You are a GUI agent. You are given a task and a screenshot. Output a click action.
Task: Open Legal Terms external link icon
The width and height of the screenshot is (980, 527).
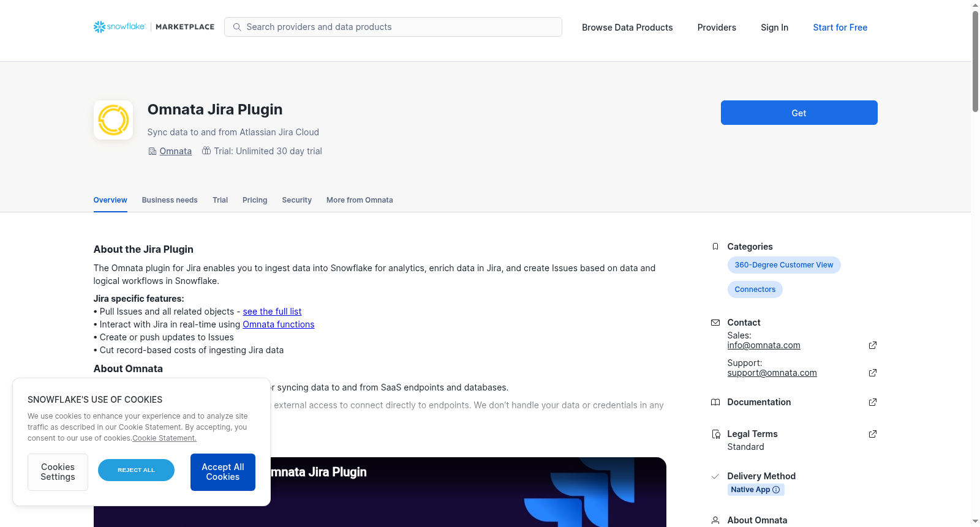pos(873,434)
